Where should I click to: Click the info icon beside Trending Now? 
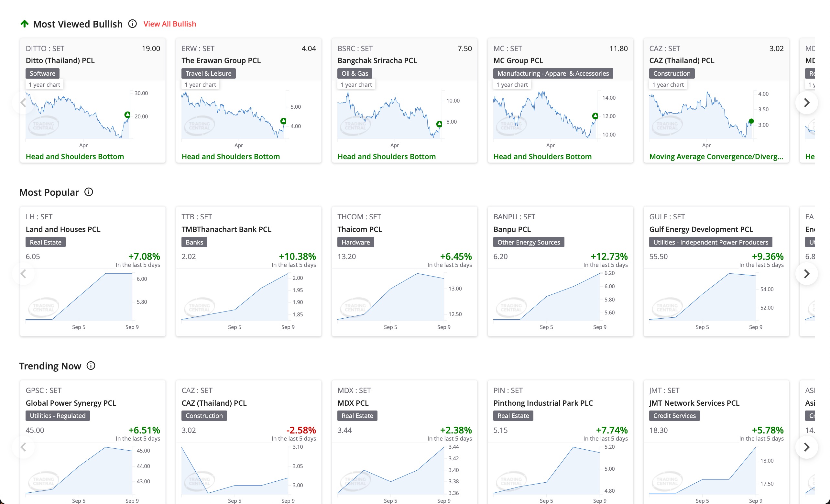(91, 366)
